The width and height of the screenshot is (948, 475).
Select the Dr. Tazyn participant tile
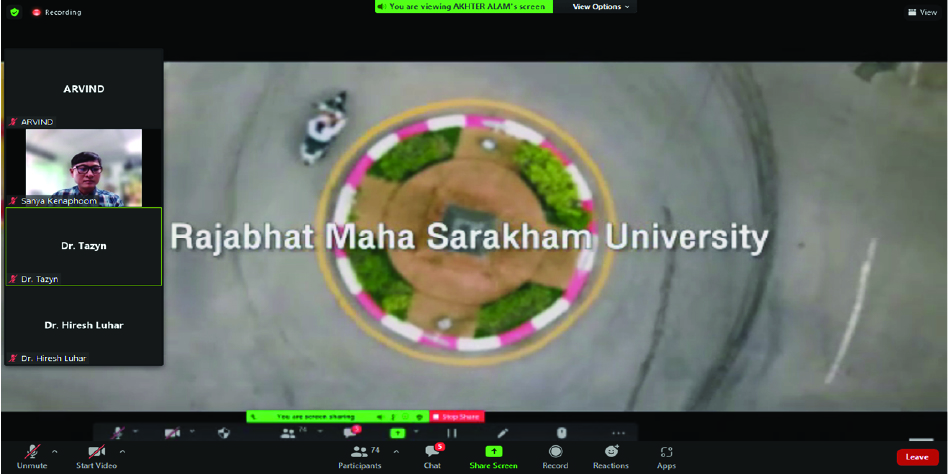click(x=84, y=247)
